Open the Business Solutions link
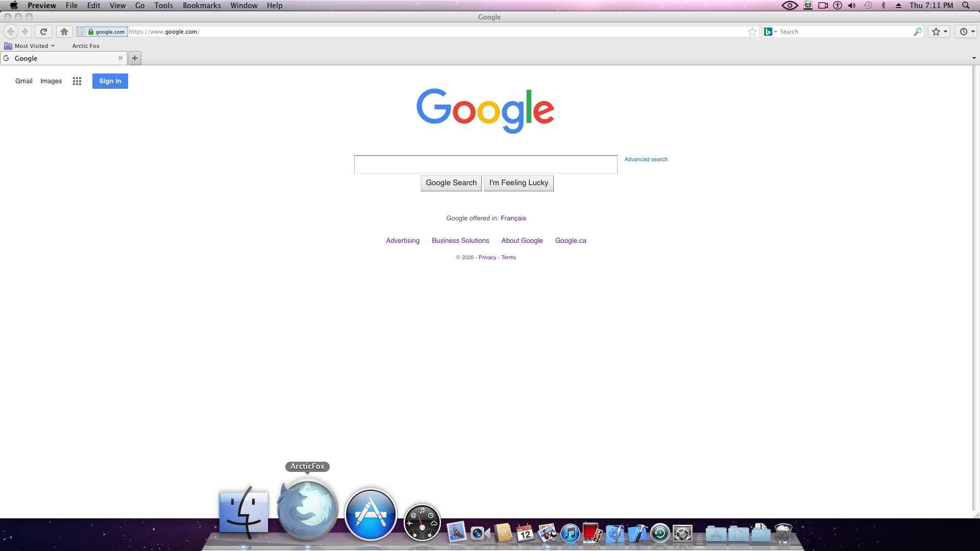Screen dimensions: 980x551 (x=460, y=241)
